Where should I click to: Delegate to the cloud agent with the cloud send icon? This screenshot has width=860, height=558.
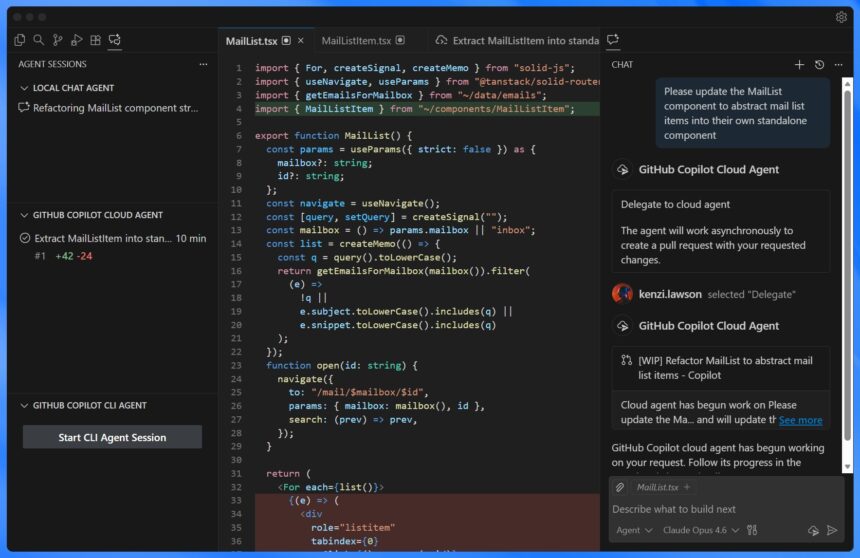813,530
